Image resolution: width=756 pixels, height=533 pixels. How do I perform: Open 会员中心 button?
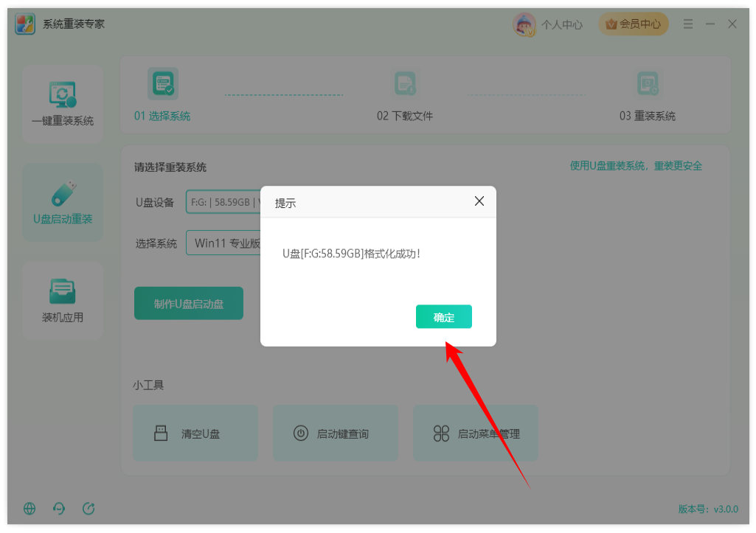point(633,24)
